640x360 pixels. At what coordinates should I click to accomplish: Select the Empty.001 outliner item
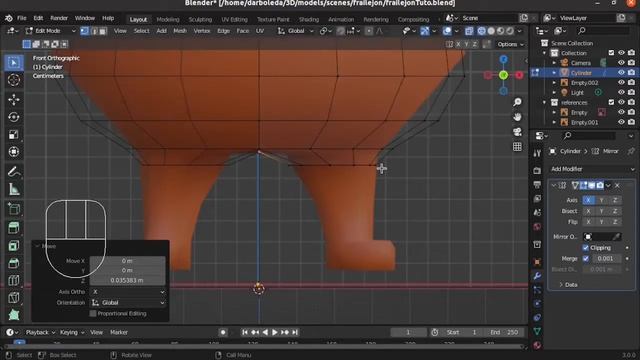pos(584,122)
